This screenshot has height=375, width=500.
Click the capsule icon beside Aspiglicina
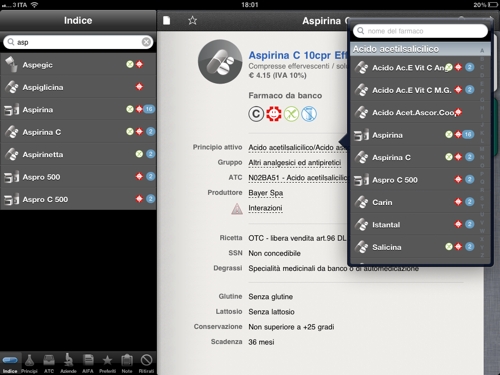coord(12,87)
